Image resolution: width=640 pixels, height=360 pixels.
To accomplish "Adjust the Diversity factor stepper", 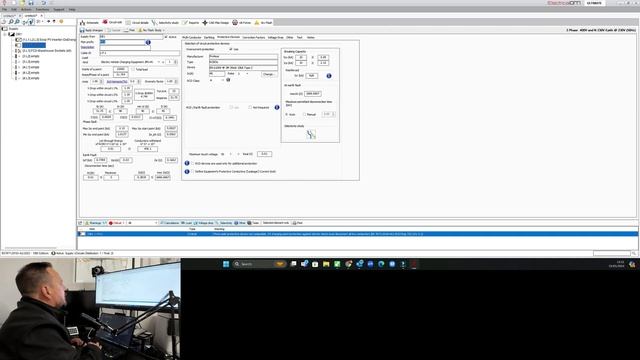I will (176, 81).
